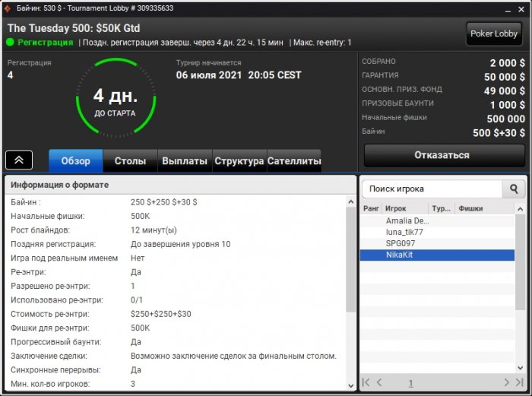Click player list scrollbar down arrow
Image resolution: width=532 pixels, height=396 pixels.
pos(520,367)
